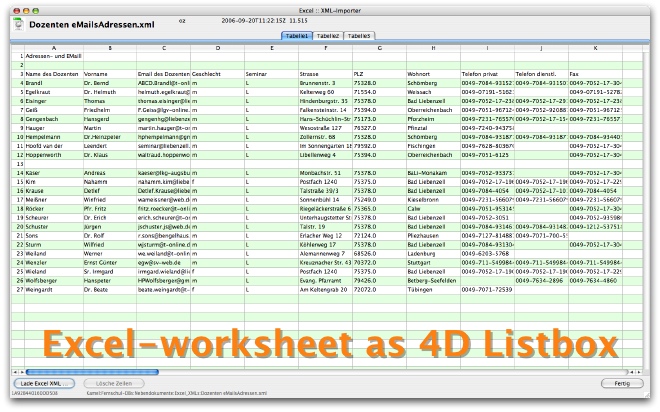Select the 'Telefon dienstl.' header cell
This screenshot has width=660, height=412.
[x=541, y=74]
